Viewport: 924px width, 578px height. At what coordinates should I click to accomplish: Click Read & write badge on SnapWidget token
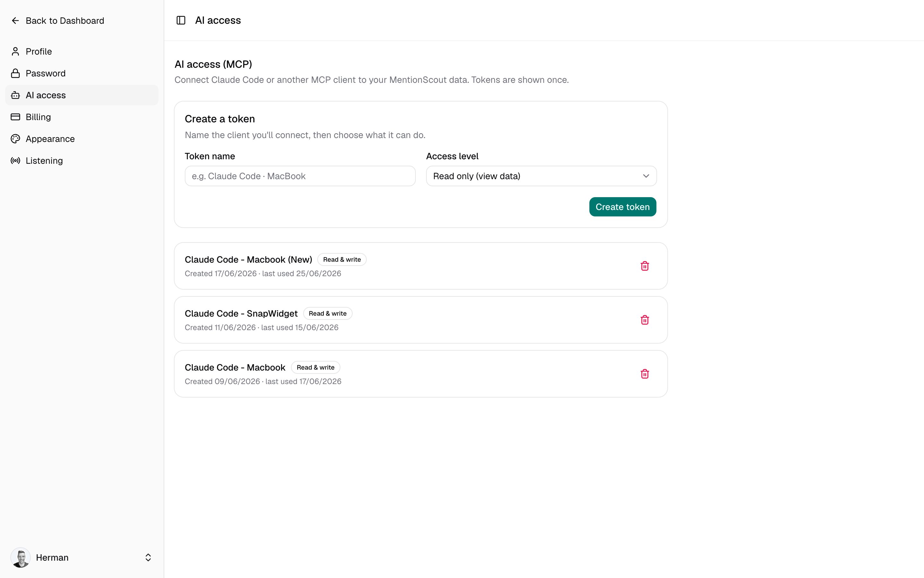click(328, 313)
